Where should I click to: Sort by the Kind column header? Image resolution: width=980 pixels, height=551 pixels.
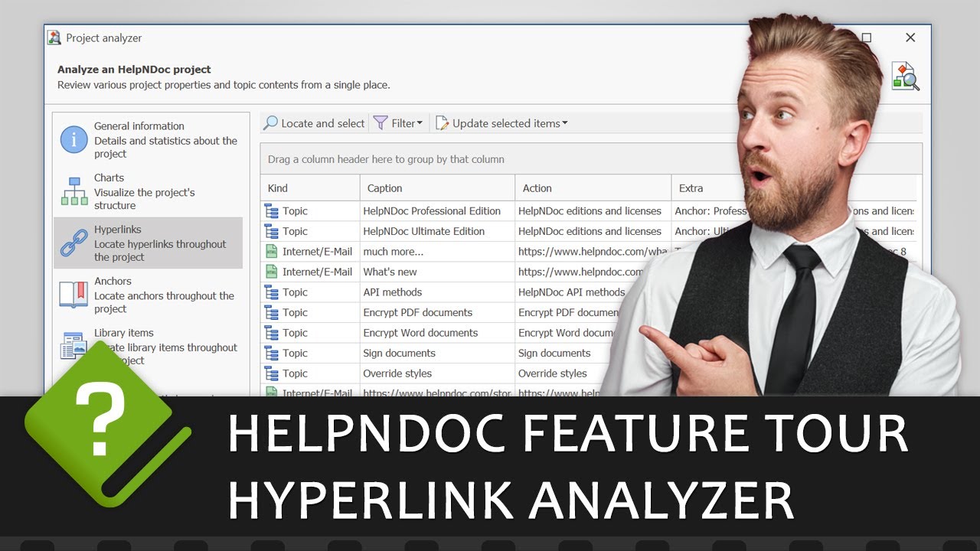click(x=310, y=188)
